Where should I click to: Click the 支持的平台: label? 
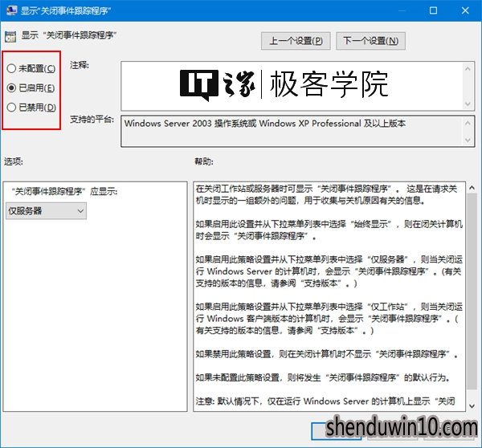coord(92,119)
